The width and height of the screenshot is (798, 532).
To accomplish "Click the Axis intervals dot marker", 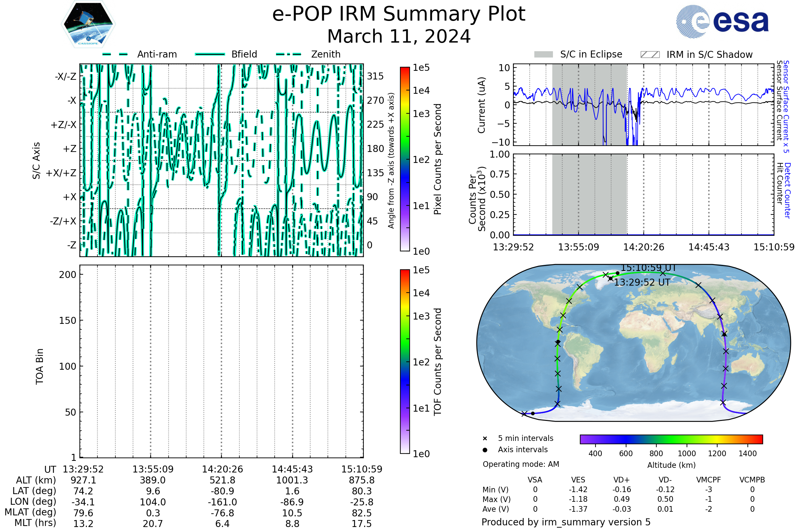I will coord(485,450).
